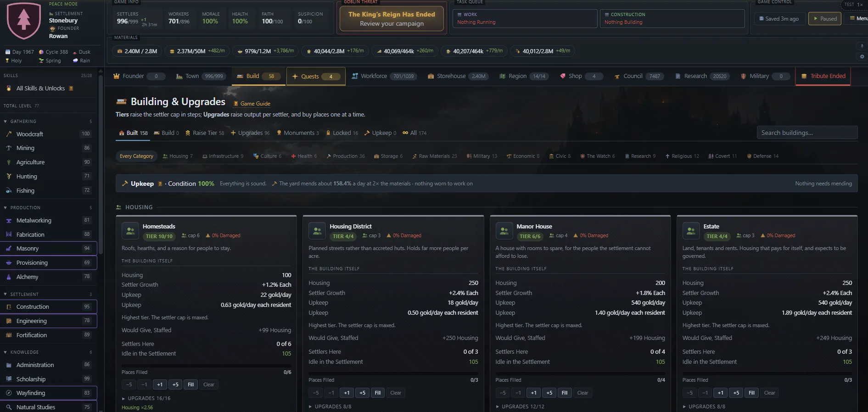Toggle the Paused game button
Screen dimensions: 868x412
coord(824,19)
